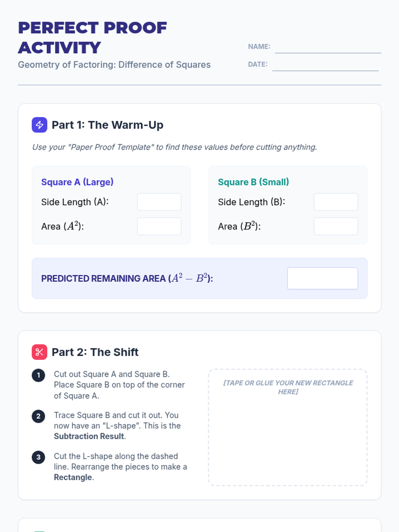Image resolution: width=399 pixels, height=532 pixels.
Task: Click the scissors icon for Part 2
Action: [39, 352]
